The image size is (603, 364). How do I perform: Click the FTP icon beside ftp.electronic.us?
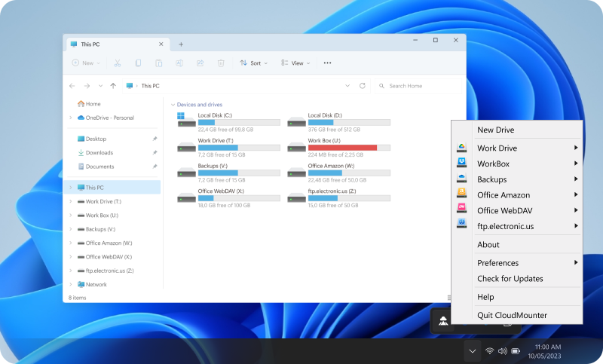click(461, 223)
